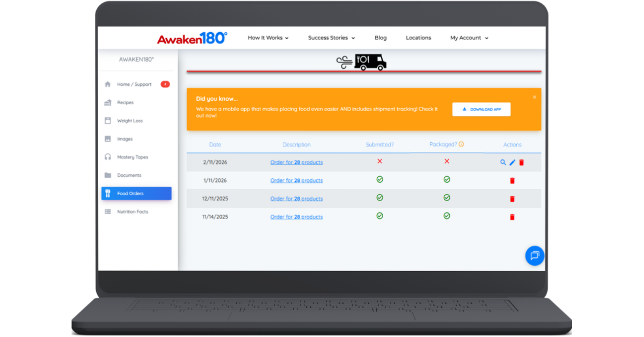
Task: Click the red notification badge
Action: (x=165, y=84)
